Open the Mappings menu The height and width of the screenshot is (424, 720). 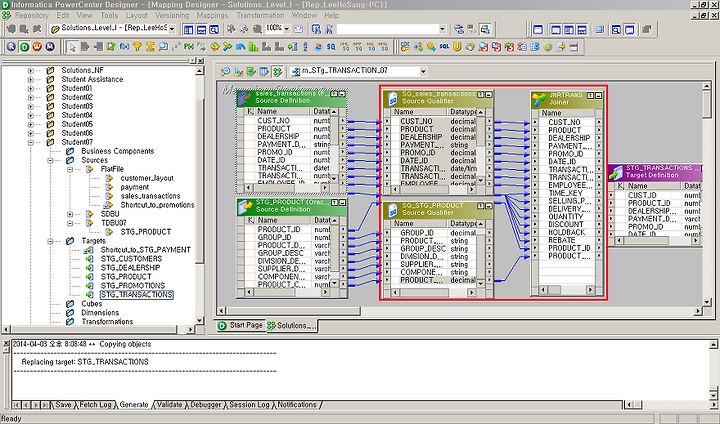point(212,15)
